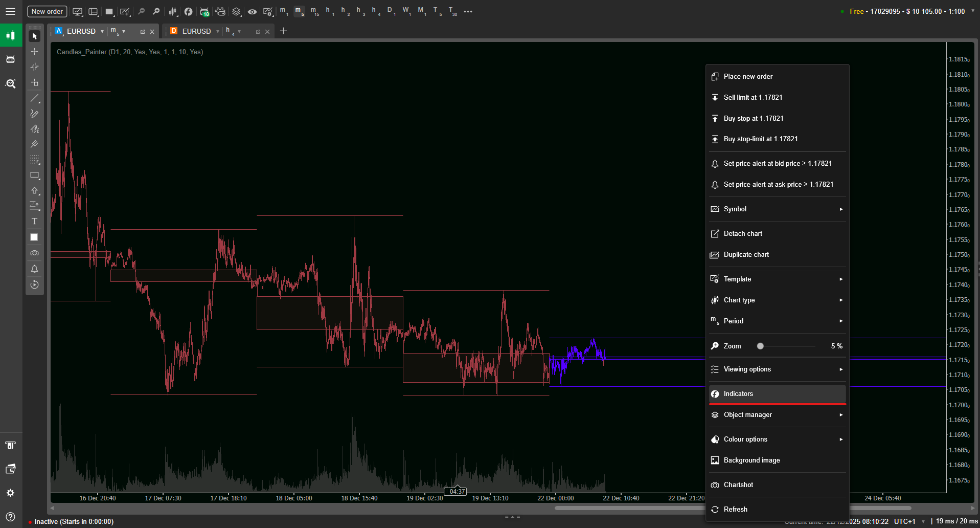Select the crosshair cursor tool

coord(34,52)
